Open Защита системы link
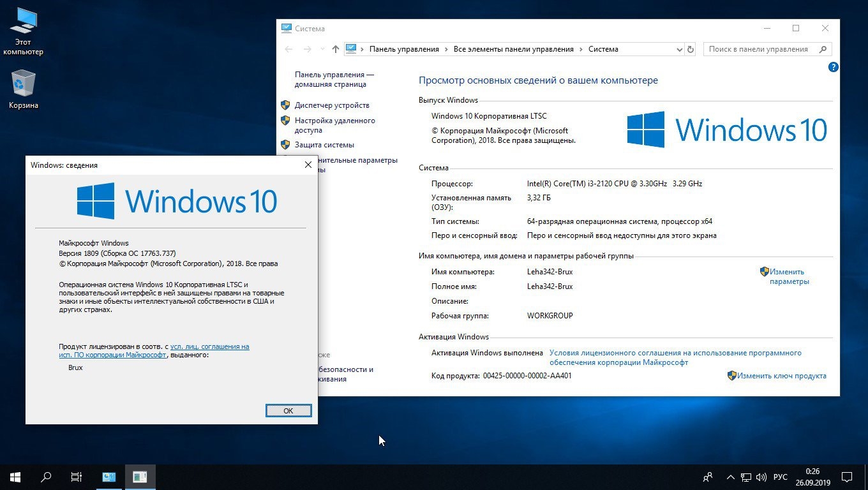Screen dimensions: 868x490 [x=324, y=145]
